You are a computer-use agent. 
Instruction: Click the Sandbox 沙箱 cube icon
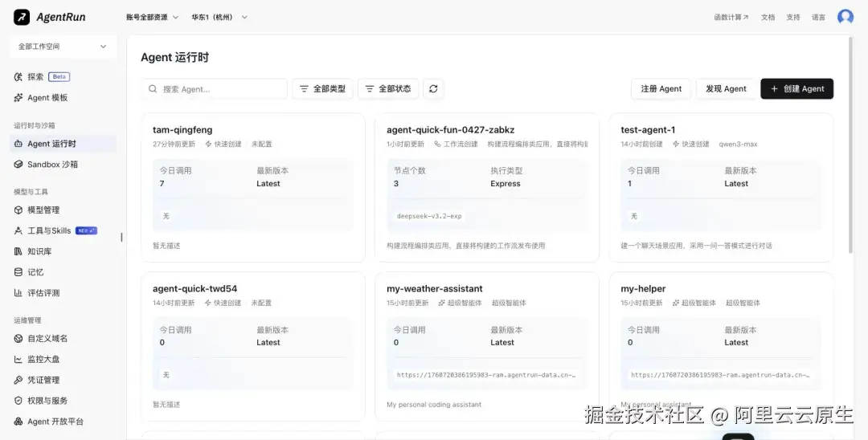click(x=18, y=164)
